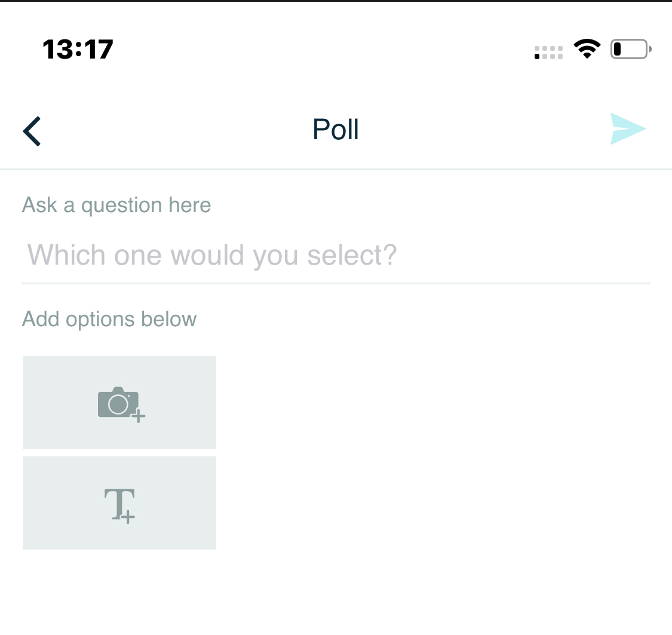
Task: Go back using the left chevron
Action: click(x=32, y=131)
